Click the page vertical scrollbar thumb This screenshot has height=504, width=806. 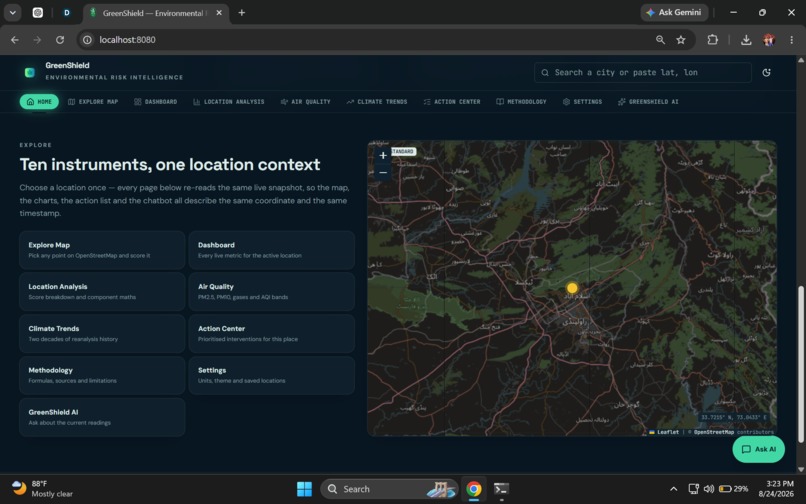pos(800,364)
